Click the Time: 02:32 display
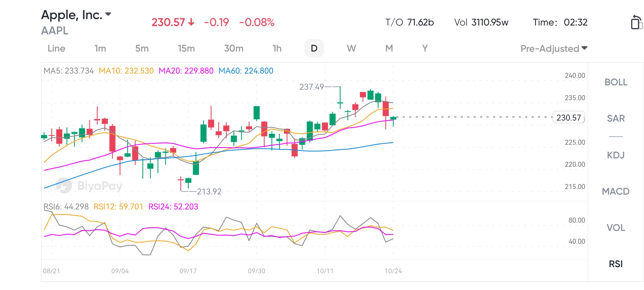The height and width of the screenshot is (290, 644). click(560, 22)
